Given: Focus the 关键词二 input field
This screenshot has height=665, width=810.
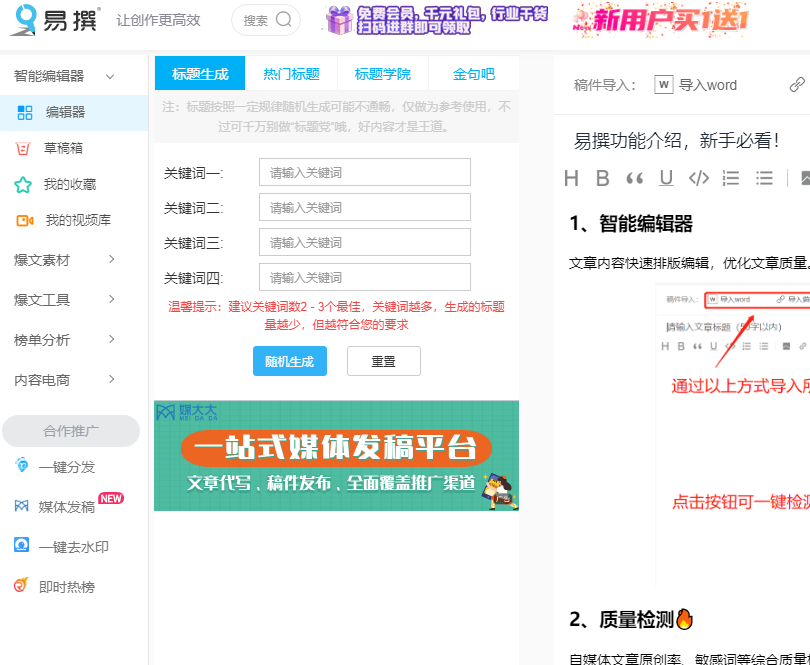Looking at the screenshot, I should tap(365, 207).
